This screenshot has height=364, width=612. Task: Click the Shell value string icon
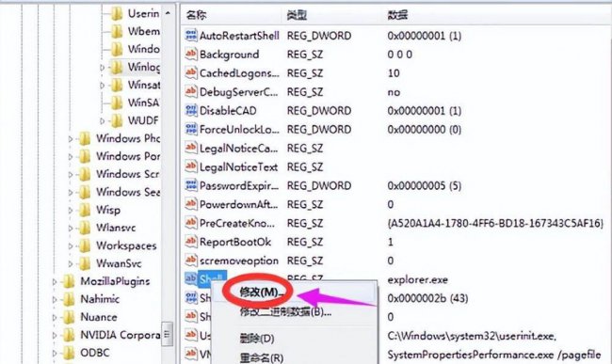191,278
